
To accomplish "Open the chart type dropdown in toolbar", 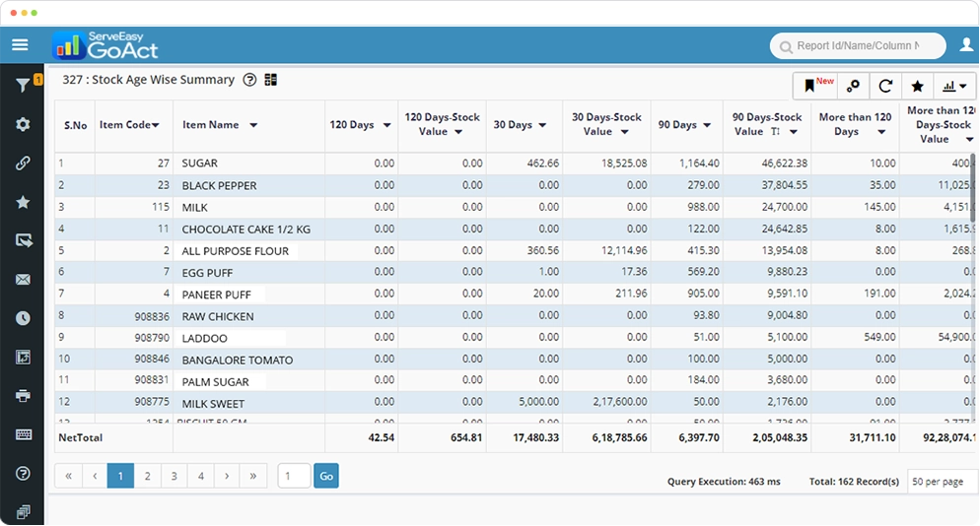I will pos(954,86).
